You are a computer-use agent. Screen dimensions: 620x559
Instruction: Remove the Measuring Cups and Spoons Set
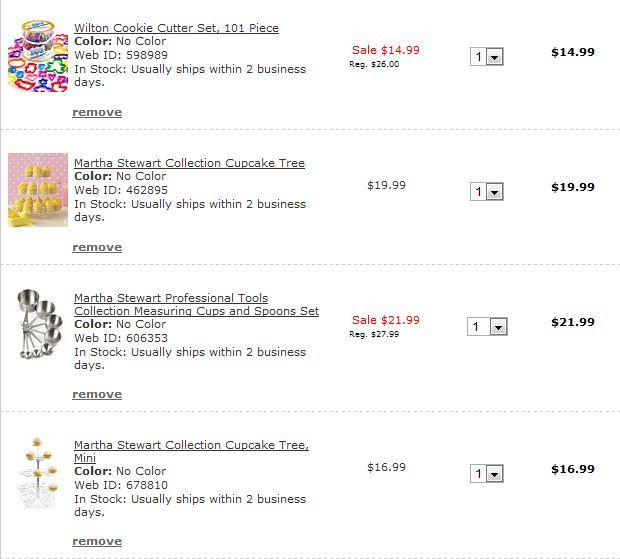[x=97, y=394]
